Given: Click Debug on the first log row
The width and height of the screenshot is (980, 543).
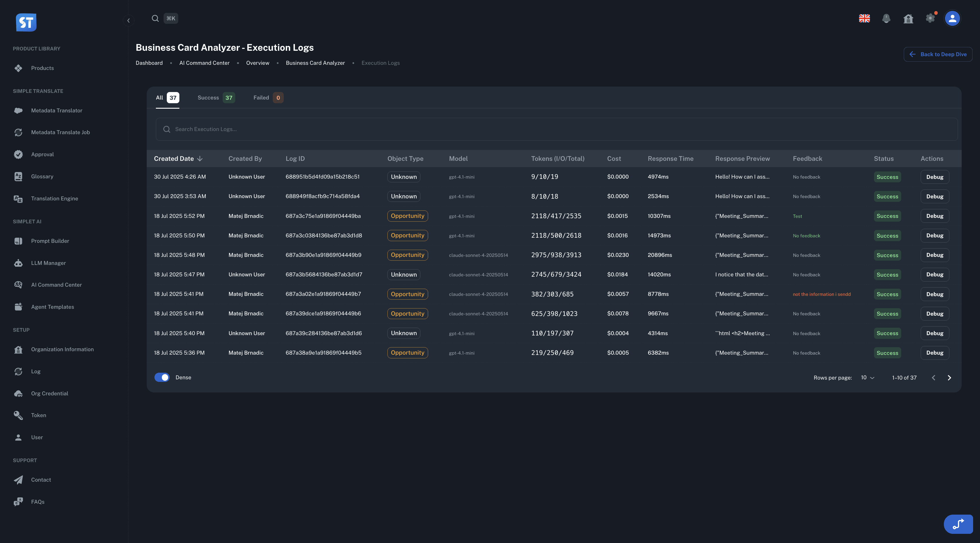Looking at the screenshot, I should [x=935, y=177].
